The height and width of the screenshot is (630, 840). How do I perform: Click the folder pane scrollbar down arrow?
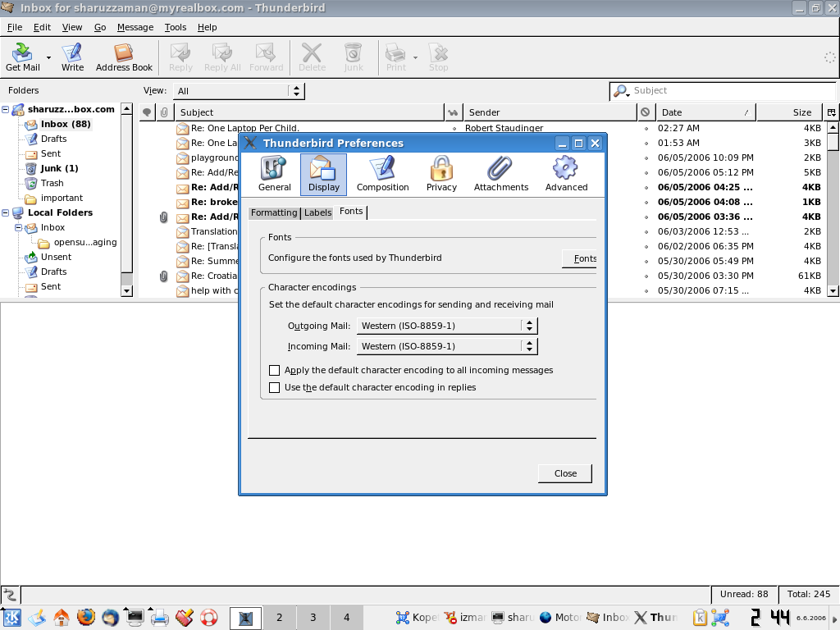(126, 291)
